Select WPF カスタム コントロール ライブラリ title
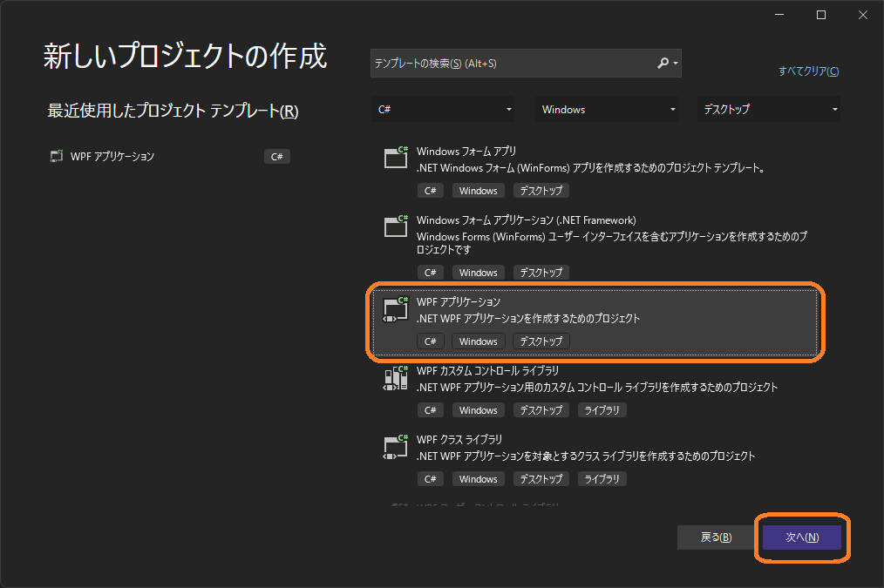884x588 pixels. point(487,370)
